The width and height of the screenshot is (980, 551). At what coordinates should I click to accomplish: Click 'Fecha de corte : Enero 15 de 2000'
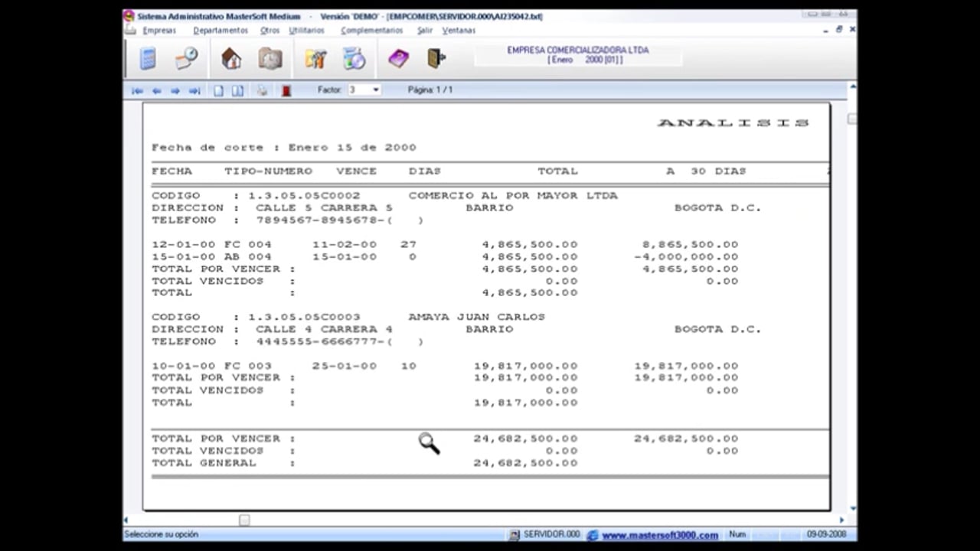[x=284, y=147]
